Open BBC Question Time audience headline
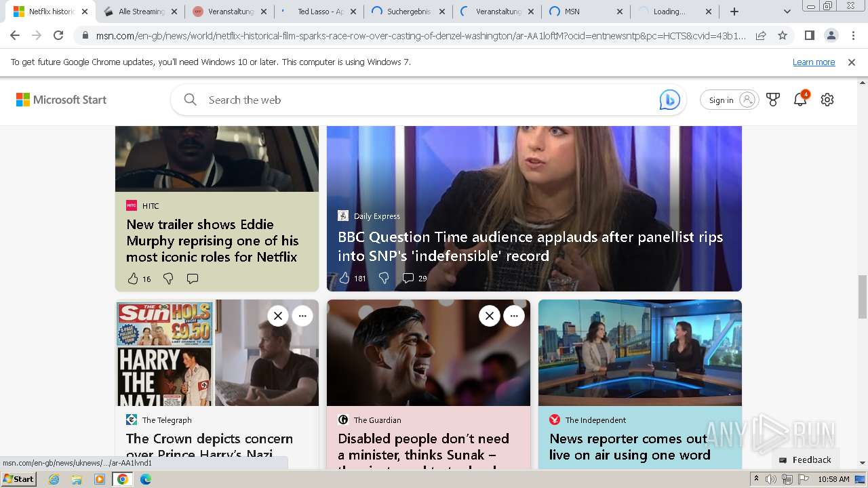 [x=530, y=246]
